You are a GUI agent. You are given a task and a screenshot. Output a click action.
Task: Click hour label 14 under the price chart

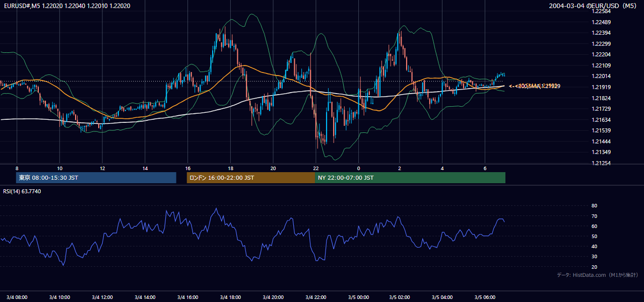pos(145,168)
